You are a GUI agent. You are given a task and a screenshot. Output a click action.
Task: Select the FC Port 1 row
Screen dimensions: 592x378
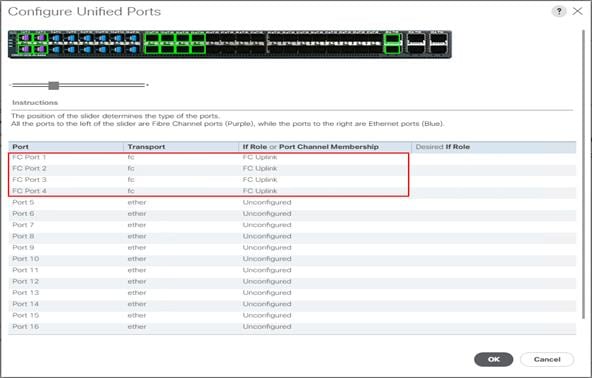pos(292,157)
